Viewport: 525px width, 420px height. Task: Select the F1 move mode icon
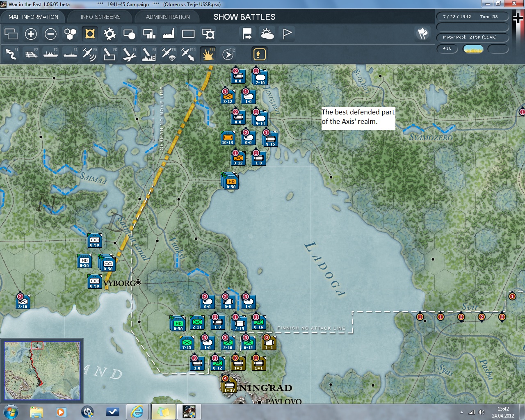[11, 54]
